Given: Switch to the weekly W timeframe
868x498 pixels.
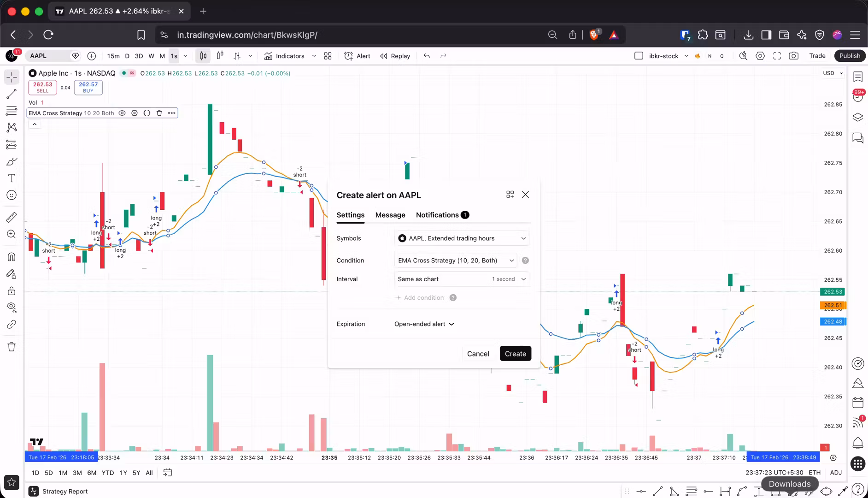Looking at the screenshot, I should pyautogui.click(x=151, y=56).
